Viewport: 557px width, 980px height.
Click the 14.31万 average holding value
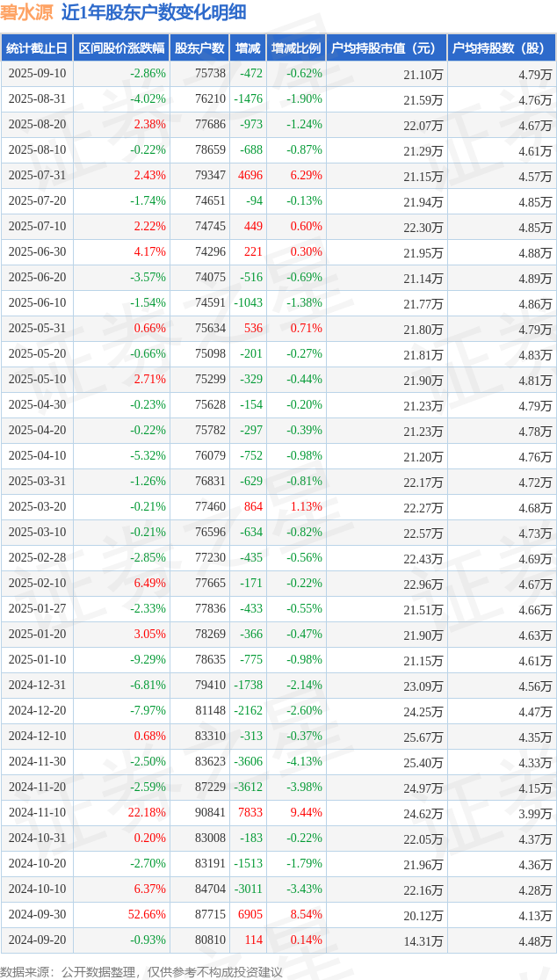point(423,940)
